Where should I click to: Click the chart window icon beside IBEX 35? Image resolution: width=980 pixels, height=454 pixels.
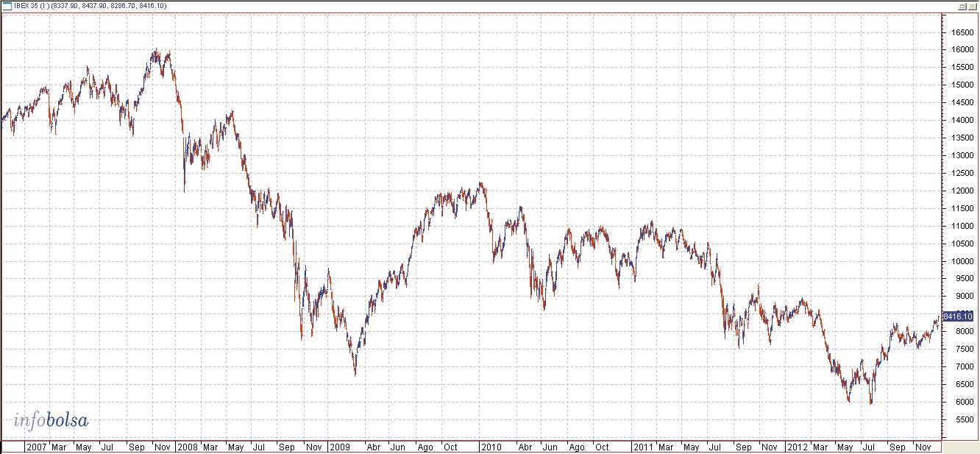[7, 6]
